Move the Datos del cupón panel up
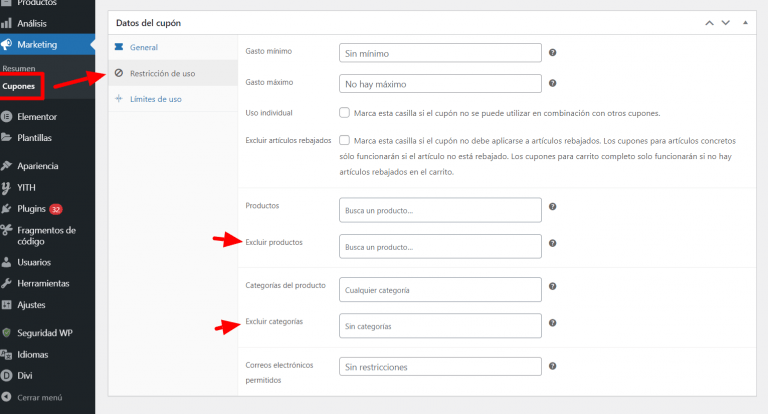 point(709,23)
